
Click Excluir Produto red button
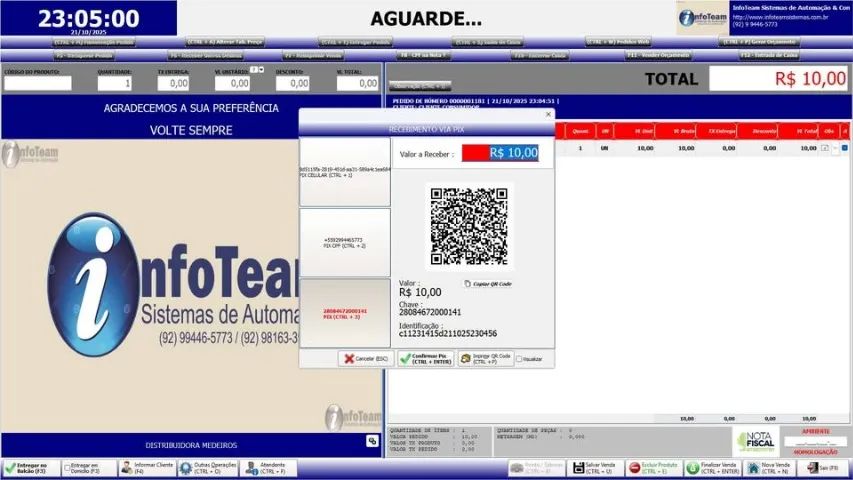[x=653, y=468]
